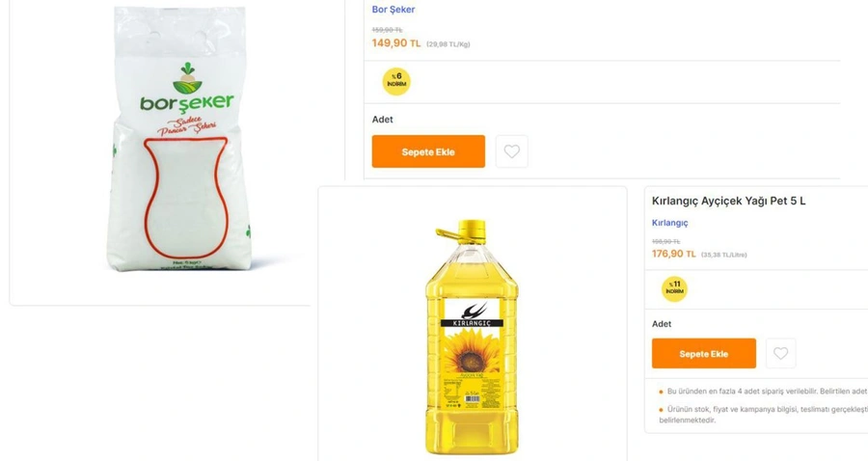
Task: Click the crossed-out 198,90 TL old price
Action: click(x=665, y=241)
